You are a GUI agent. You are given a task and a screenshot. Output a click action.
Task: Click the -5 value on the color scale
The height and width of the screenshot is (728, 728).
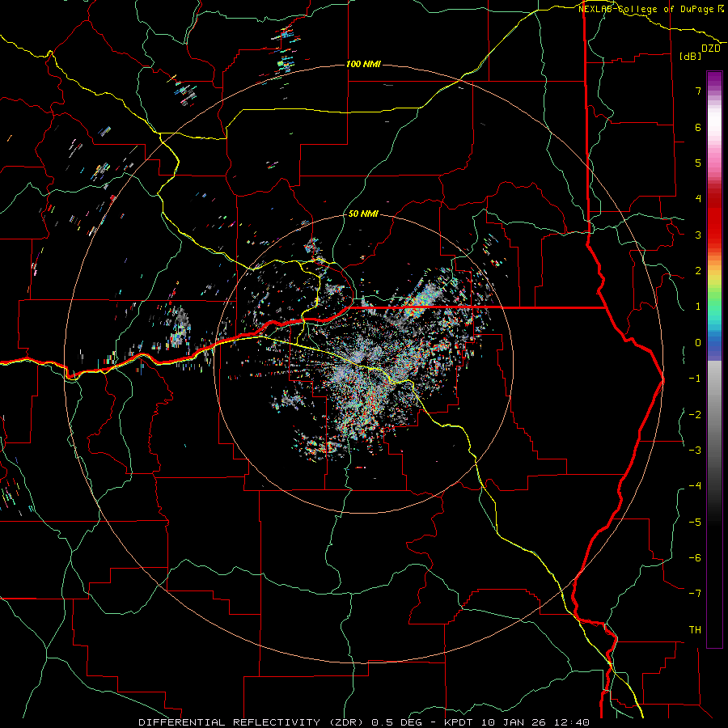(695, 523)
